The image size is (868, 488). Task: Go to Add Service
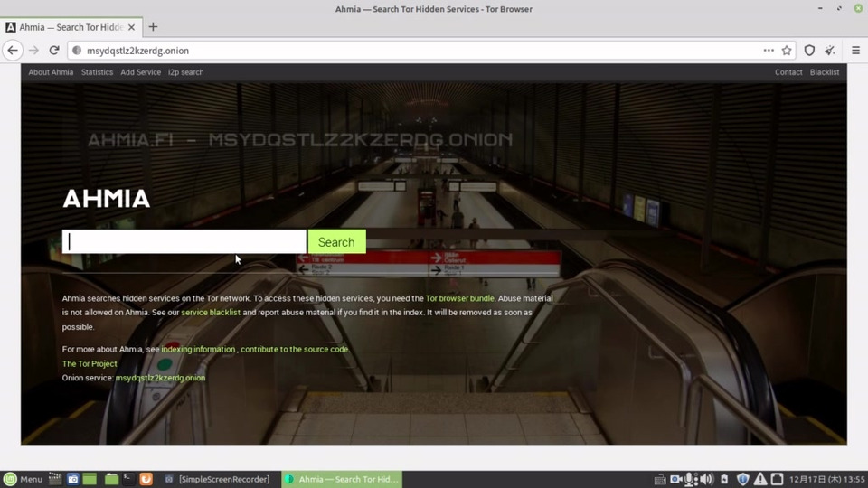[x=141, y=72]
